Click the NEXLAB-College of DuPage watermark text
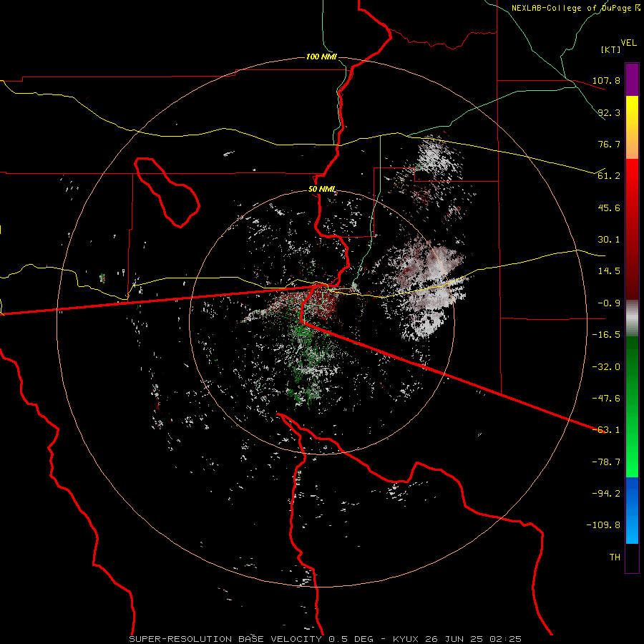The height and width of the screenshot is (644, 644). point(572,8)
